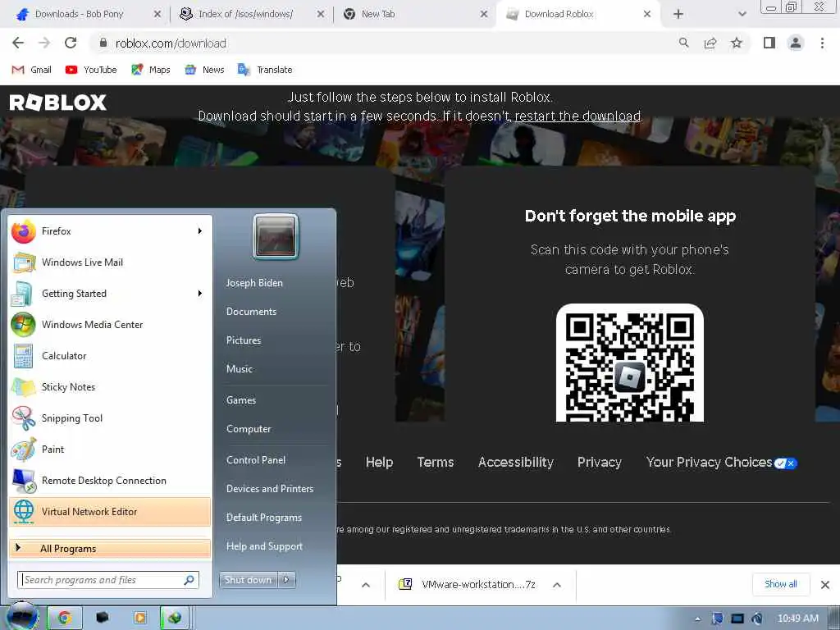Open the Accessibility footer link
This screenshot has height=630, width=840.
(x=516, y=462)
